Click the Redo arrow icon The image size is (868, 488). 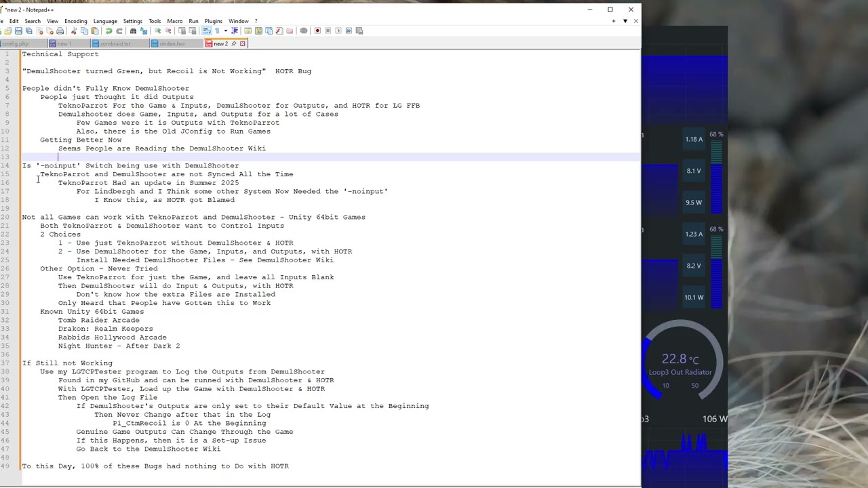pos(119,30)
